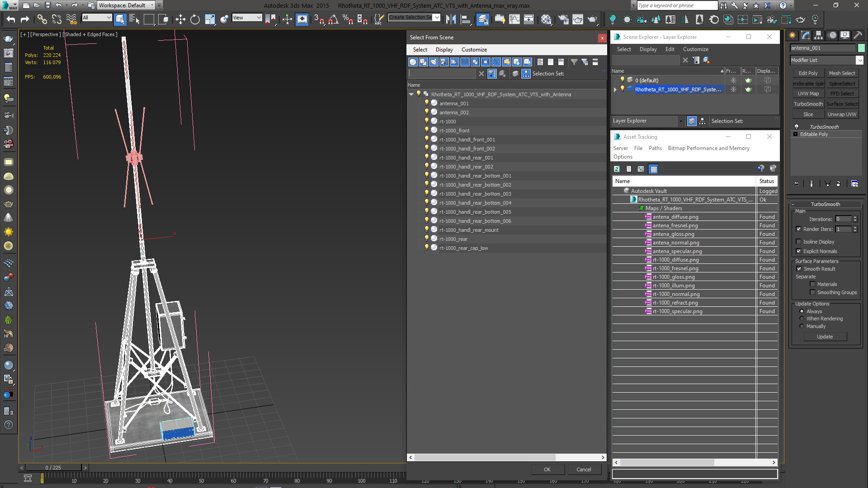The height and width of the screenshot is (488, 868).
Task: Click the Update button in TurboSmooth
Action: [x=825, y=337]
